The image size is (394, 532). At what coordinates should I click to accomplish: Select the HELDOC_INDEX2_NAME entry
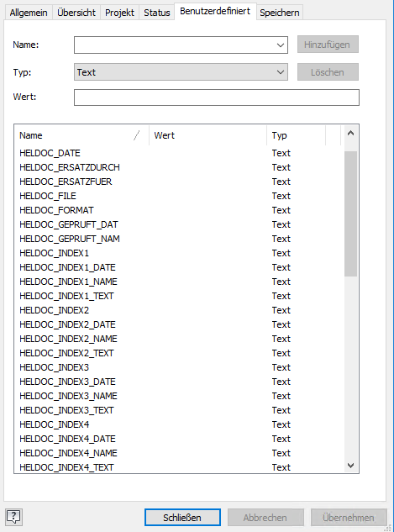(x=179, y=339)
